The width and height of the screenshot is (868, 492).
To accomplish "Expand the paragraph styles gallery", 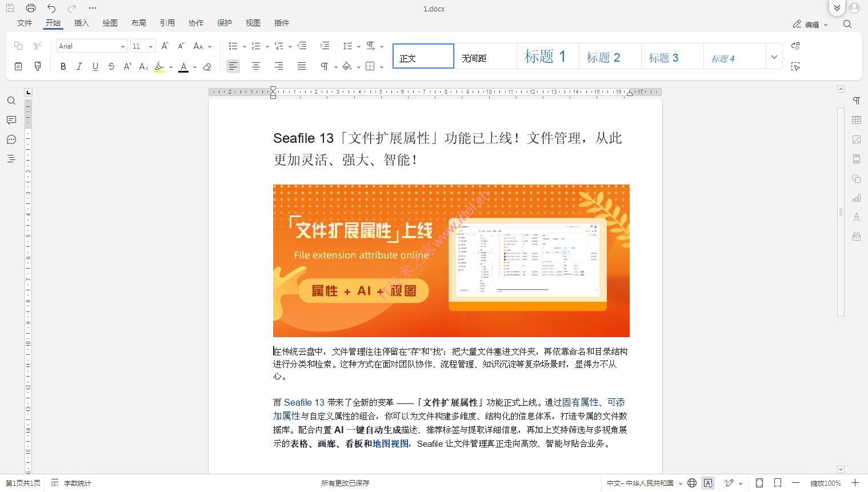I will tap(774, 57).
